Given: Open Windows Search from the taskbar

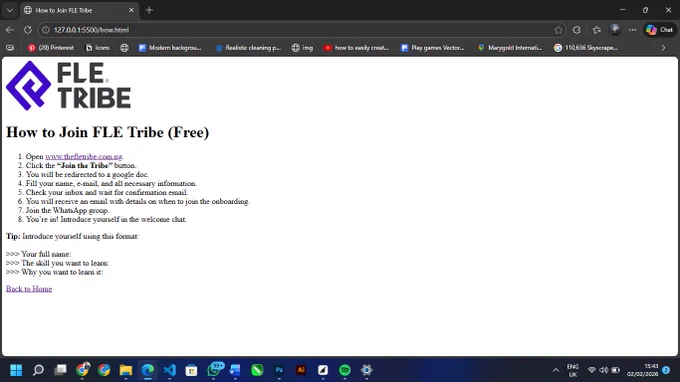Looking at the screenshot, I should 38,370.
